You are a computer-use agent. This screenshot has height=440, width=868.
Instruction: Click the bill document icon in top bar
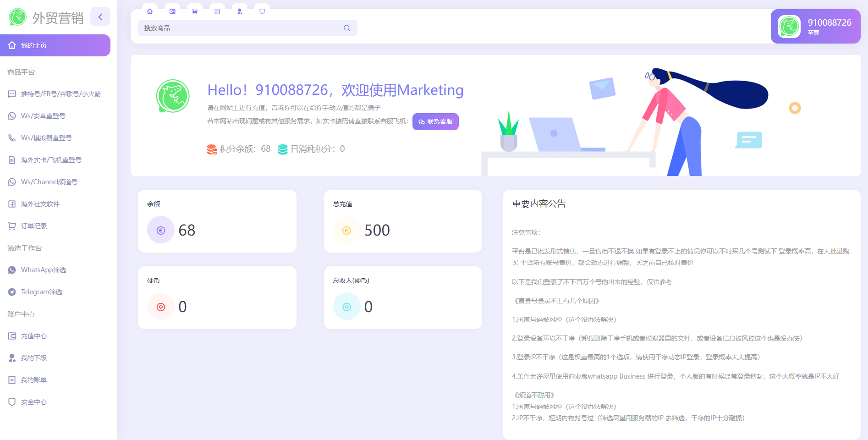(217, 11)
